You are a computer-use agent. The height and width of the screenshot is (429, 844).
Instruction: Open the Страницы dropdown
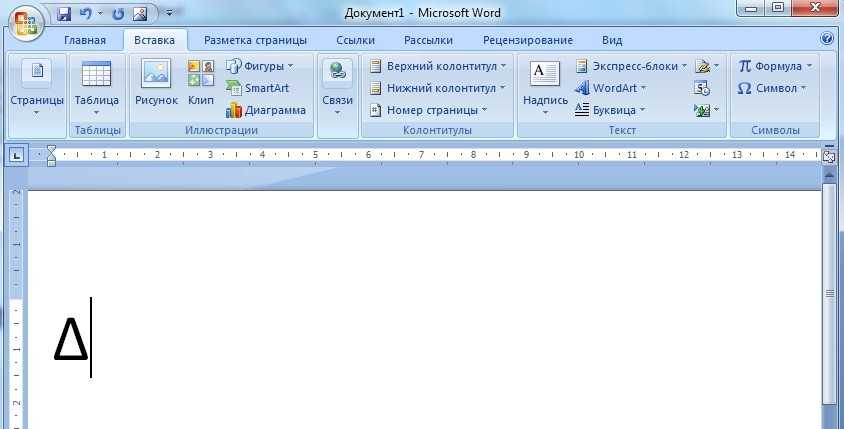(x=37, y=87)
